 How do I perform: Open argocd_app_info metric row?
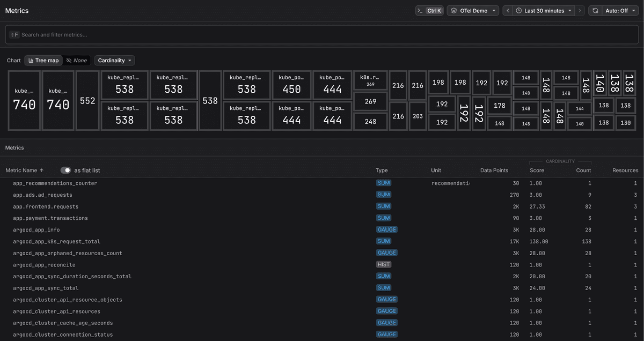(x=322, y=230)
